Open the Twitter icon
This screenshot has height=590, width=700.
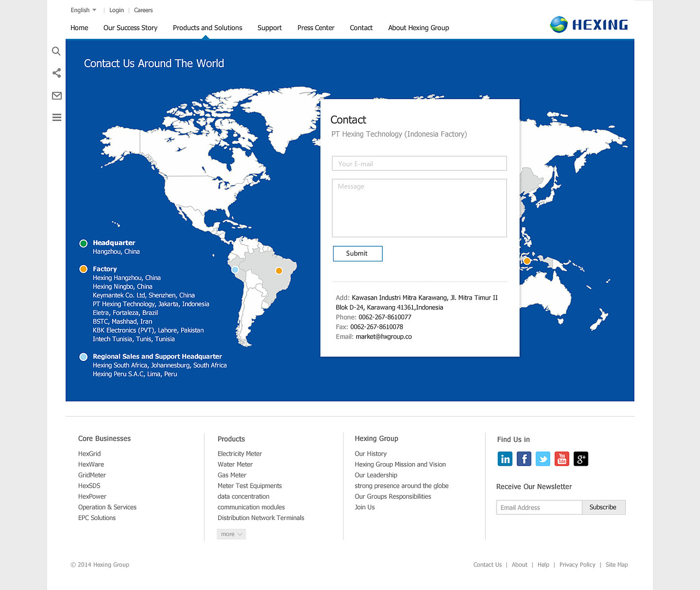pos(542,459)
